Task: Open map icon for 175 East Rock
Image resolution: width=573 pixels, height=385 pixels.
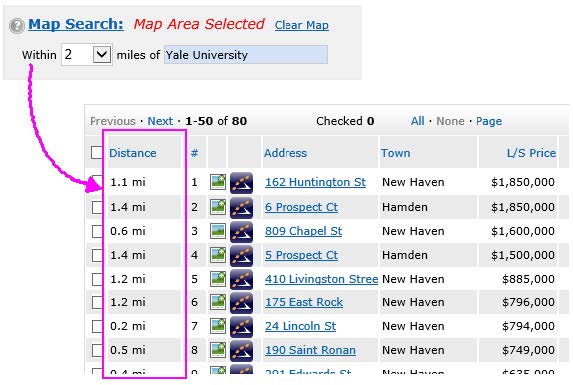Action: pos(242,303)
